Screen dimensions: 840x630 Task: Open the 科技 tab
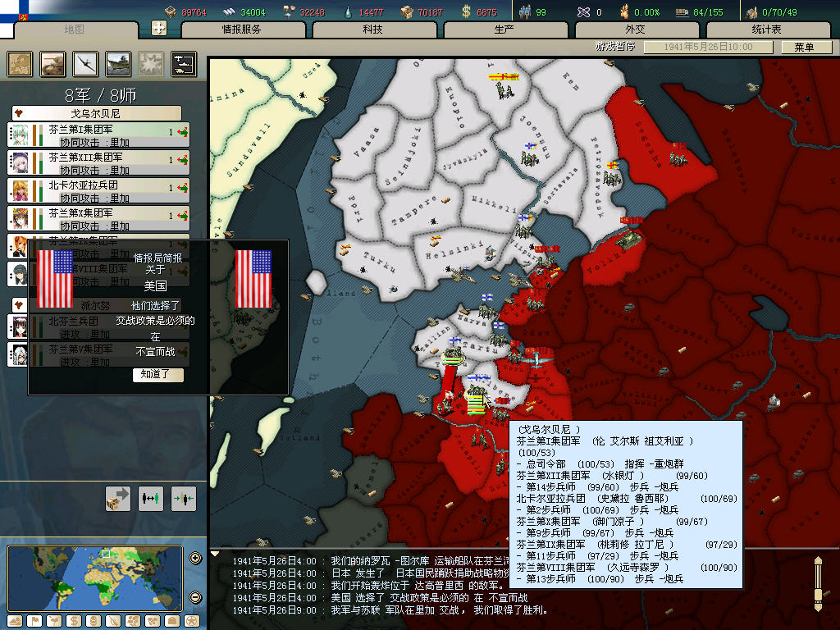373,30
